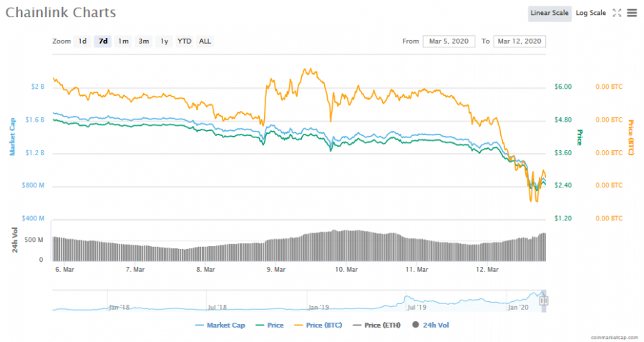This screenshot has height=342, width=644.
Task: Click Jan '18 in navigator timeline
Action: (x=119, y=307)
